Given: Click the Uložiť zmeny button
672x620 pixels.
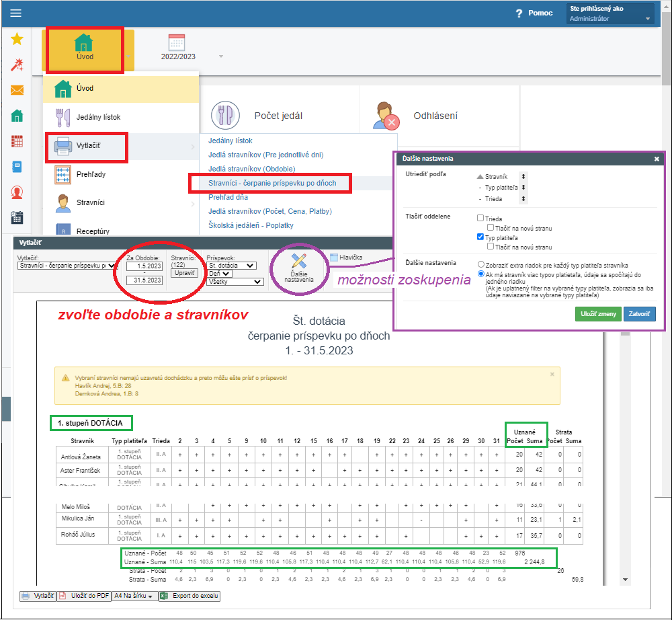Looking at the screenshot, I should (598, 314).
